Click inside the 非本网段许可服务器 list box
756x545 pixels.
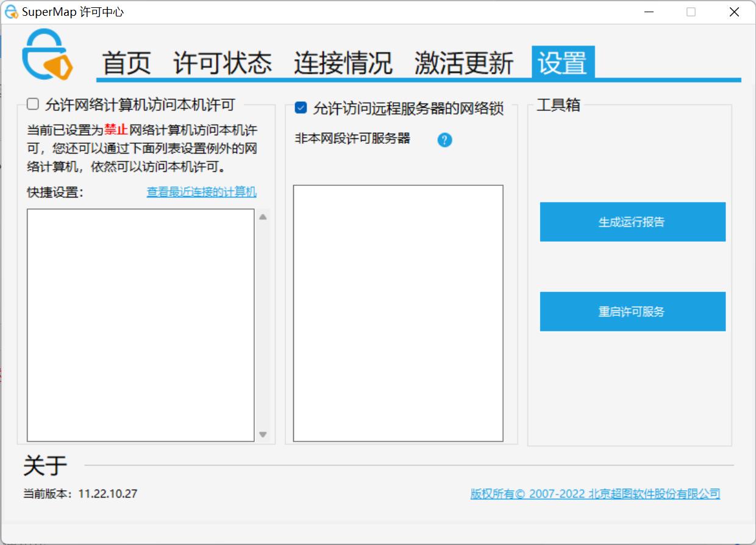click(398, 313)
